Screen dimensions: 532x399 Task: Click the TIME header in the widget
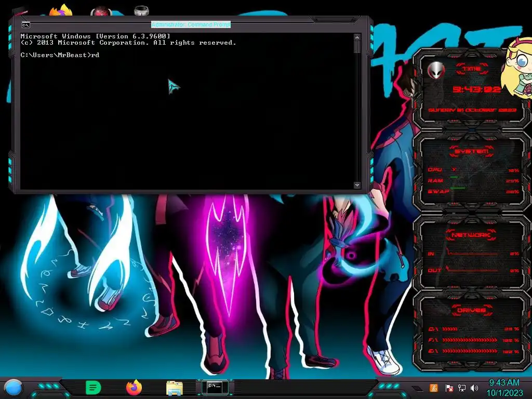click(472, 69)
